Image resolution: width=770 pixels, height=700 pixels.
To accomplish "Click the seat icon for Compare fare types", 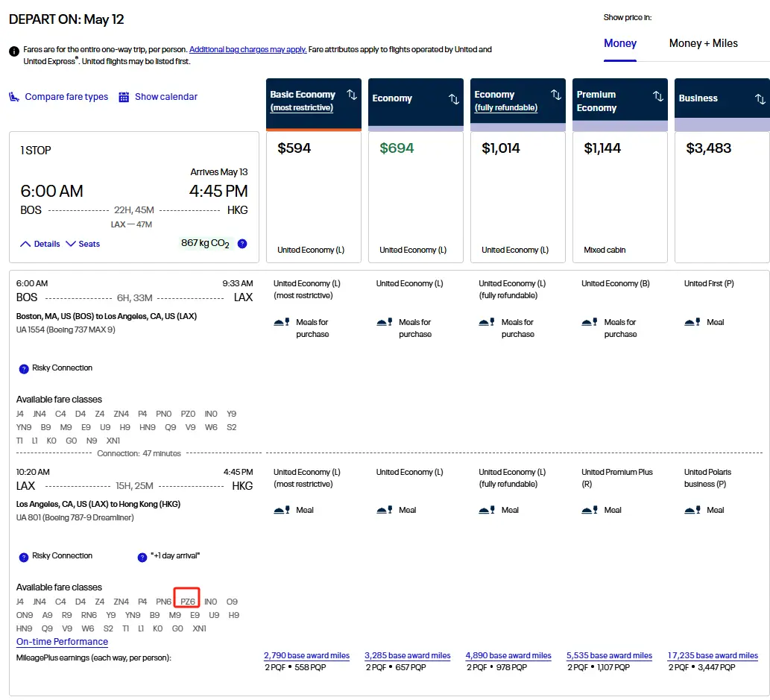I will tap(14, 97).
